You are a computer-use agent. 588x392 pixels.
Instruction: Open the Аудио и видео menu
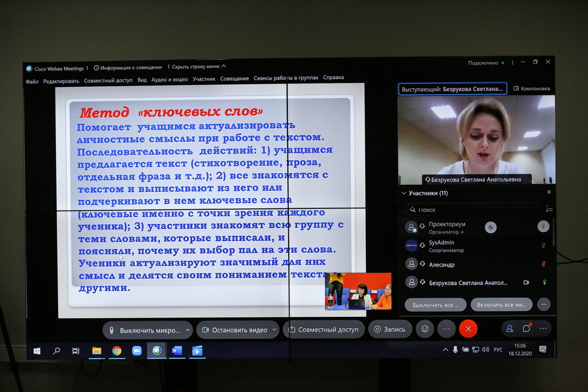(x=169, y=79)
